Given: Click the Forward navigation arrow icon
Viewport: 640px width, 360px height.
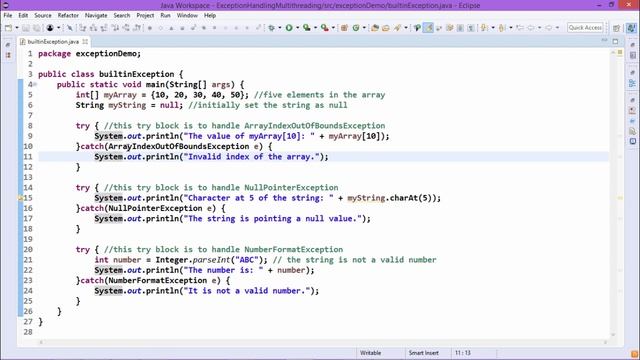Looking at the screenshot, I should pos(549,28).
